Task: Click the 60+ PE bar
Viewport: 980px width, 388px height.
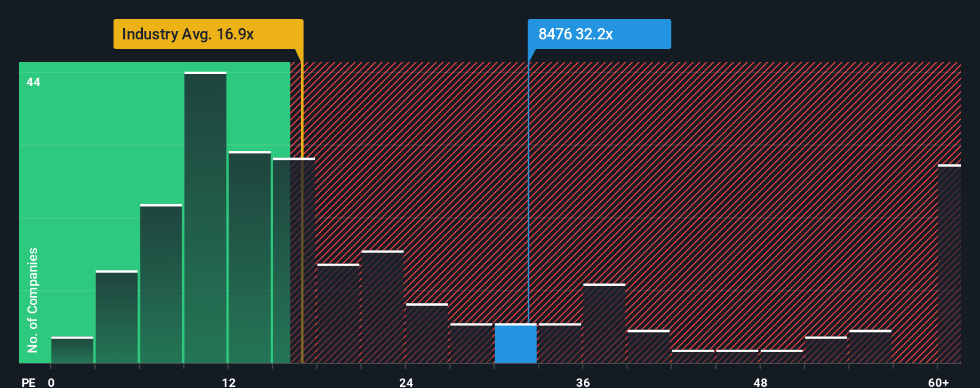Action: pos(950,264)
